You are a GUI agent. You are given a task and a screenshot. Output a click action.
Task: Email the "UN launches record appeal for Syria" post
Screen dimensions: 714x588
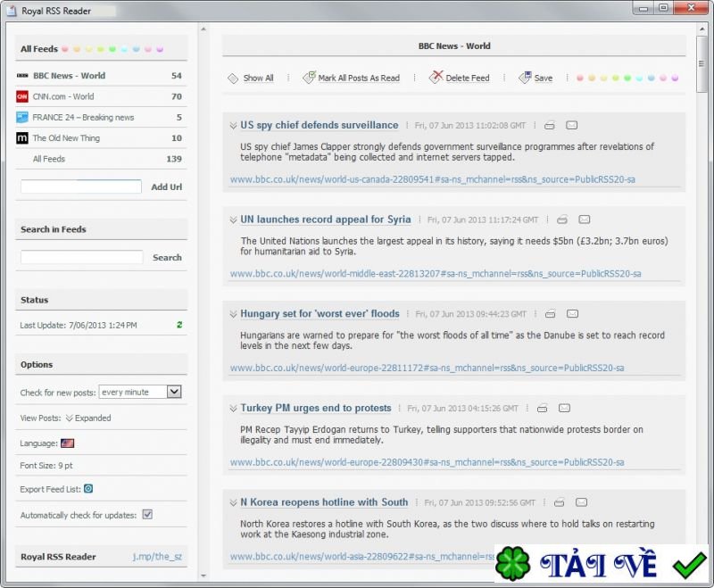584,219
